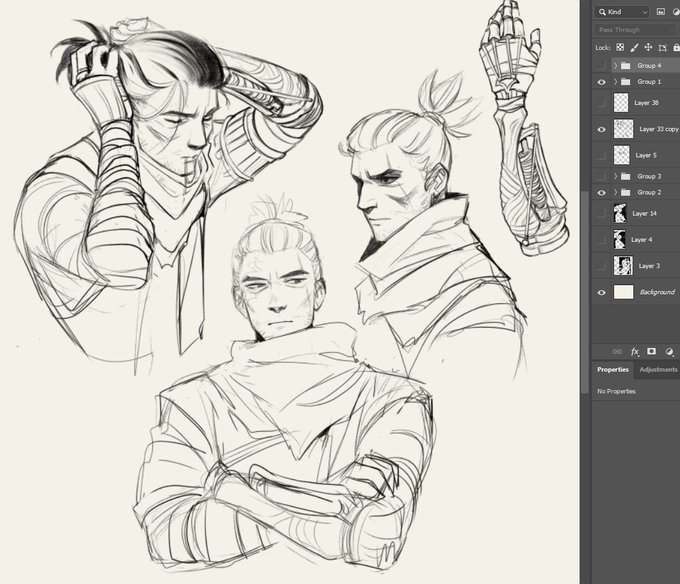Select the 'Group 4' layer name
This screenshot has width=680, height=584.
649,66
